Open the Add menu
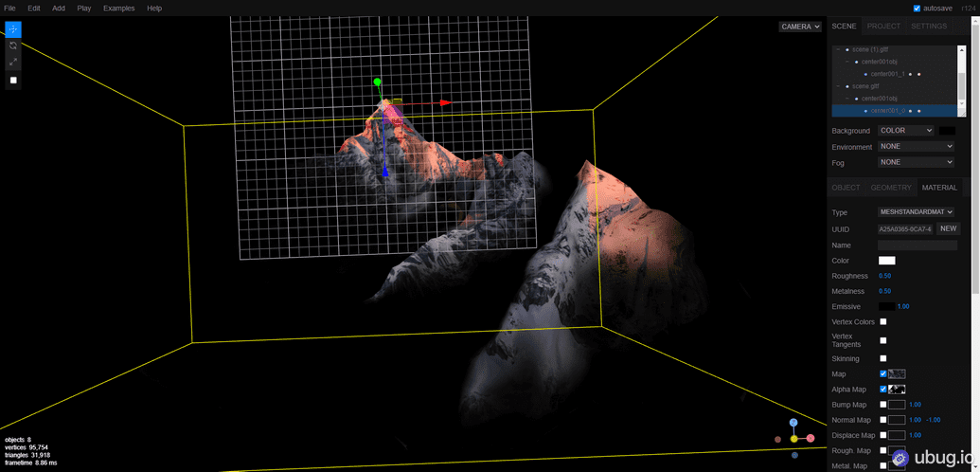The image size is (980, 472). pyautogui.click(x=58, y=9)
